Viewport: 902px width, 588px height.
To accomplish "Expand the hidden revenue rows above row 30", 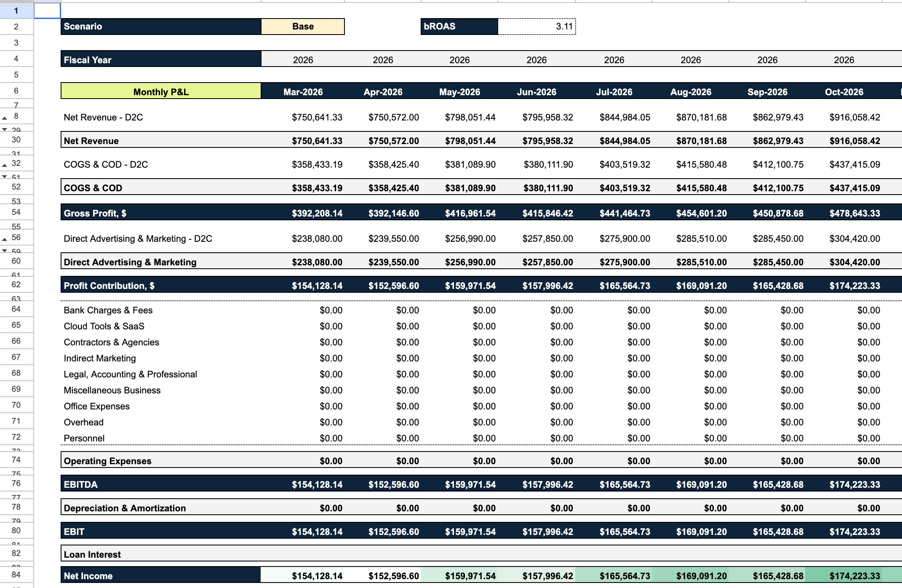I will tap(5, 130).
